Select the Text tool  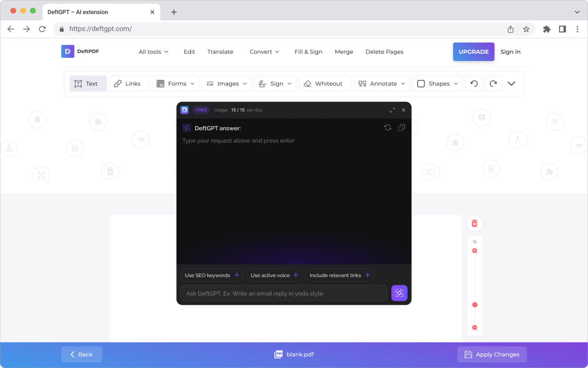point(88,84)
